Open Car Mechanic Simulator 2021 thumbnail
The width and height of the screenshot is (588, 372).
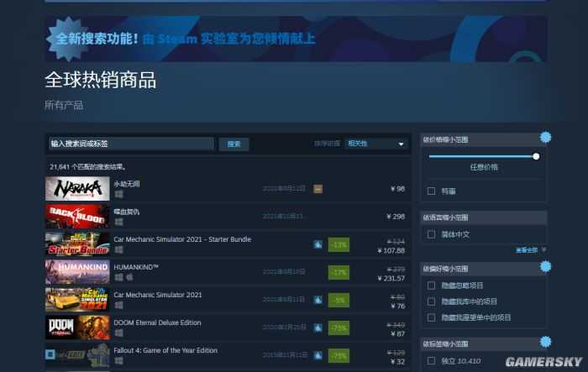pyautogui.click(x=77, y=300)
